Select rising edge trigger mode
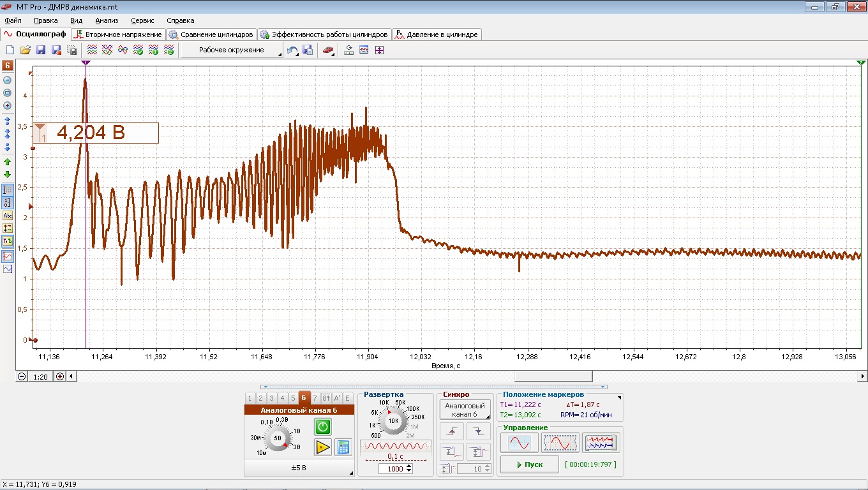Viewport: 868px width, 490px height. click(453, 431)
